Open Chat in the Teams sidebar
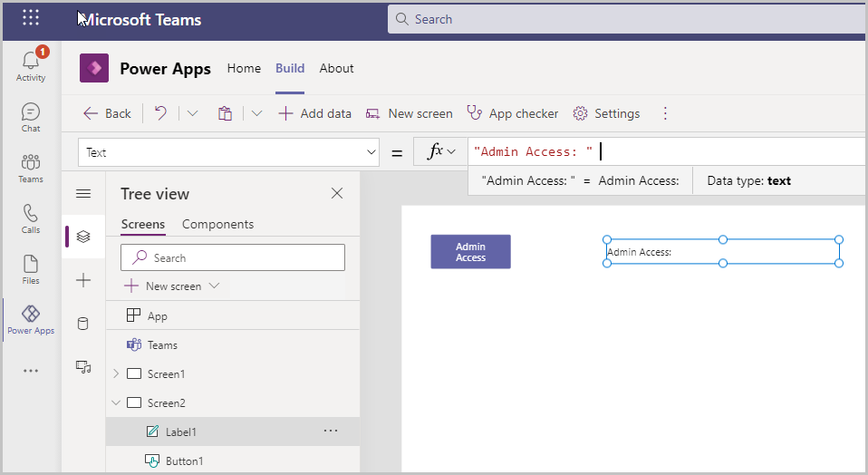The width and height of the screenshot is (868, 475). pyautogui.click(x=31, y=117)
